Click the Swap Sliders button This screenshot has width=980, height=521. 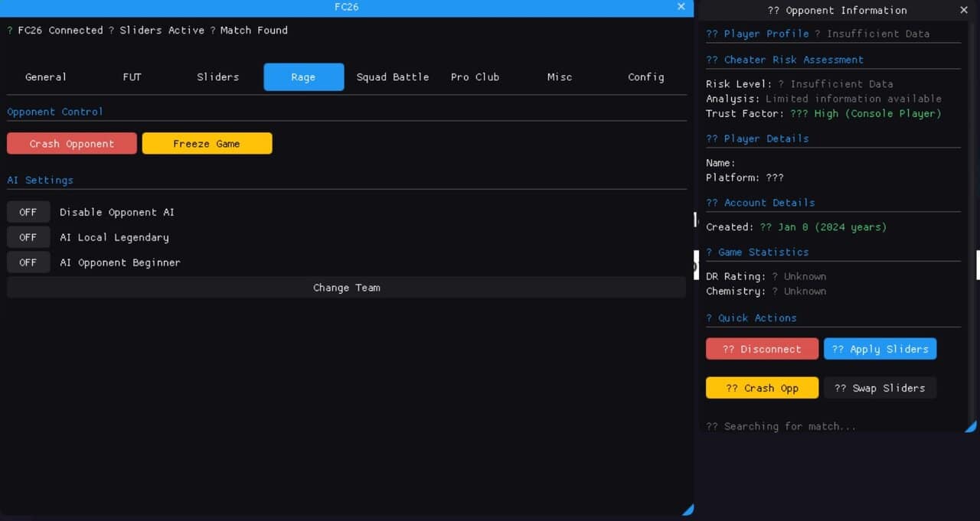[880, 388]
